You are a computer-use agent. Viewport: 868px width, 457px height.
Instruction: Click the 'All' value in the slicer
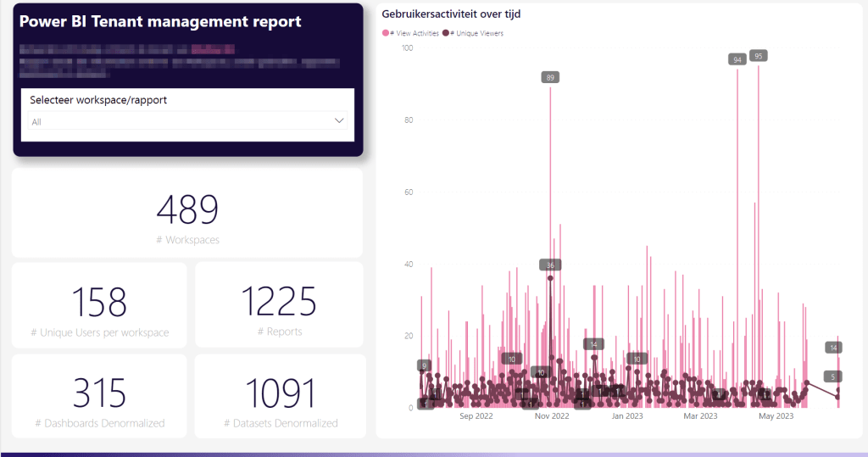point(36,122)
